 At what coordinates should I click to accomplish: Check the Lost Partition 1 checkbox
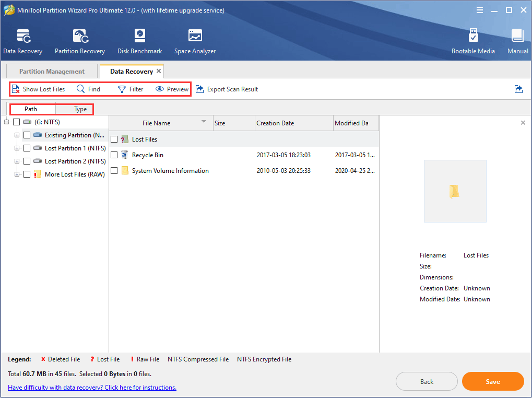(27, 148)
